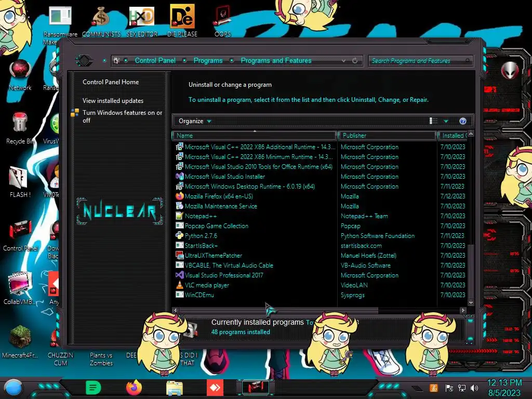
Task: Select the Control Panel taskbar window button
Action: [256, 388]
